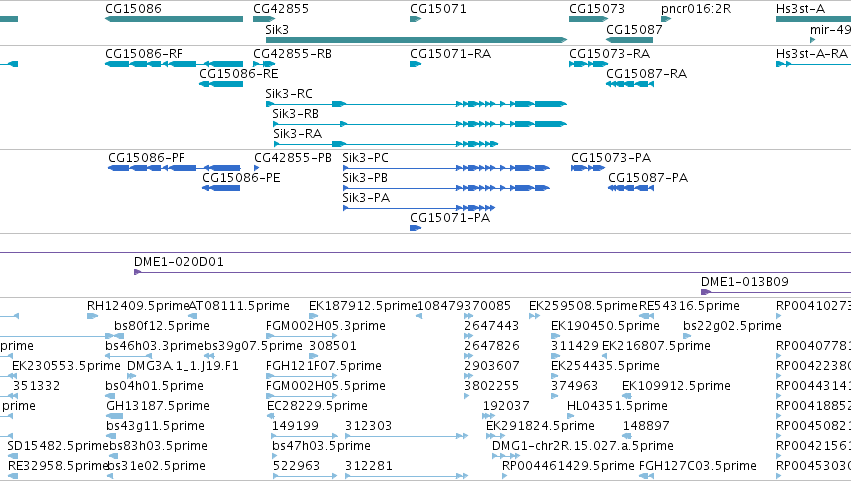Select the CG15073 gene bar
The height and width of the screenshot is (481, 851).
[x=588, y=19]
